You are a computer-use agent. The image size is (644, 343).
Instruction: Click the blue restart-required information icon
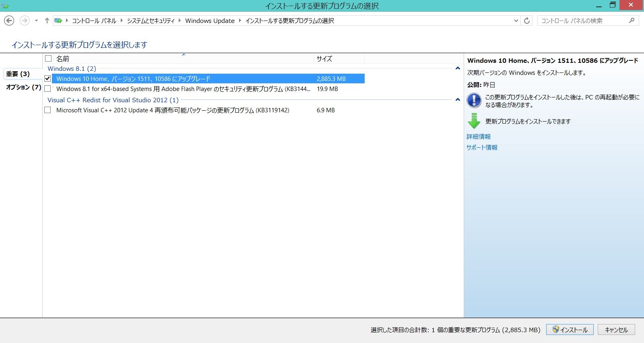pyautogui.click(x=474, y=101)
